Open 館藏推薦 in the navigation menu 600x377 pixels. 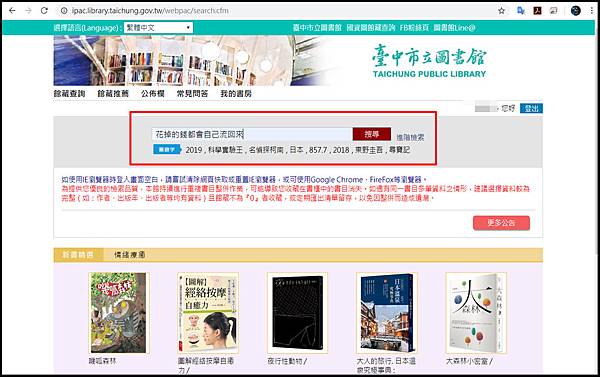click(113, 93)
